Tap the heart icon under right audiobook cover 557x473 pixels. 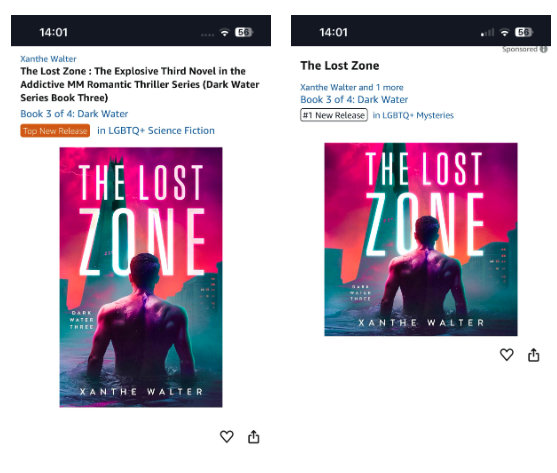(x=507, y=354)
